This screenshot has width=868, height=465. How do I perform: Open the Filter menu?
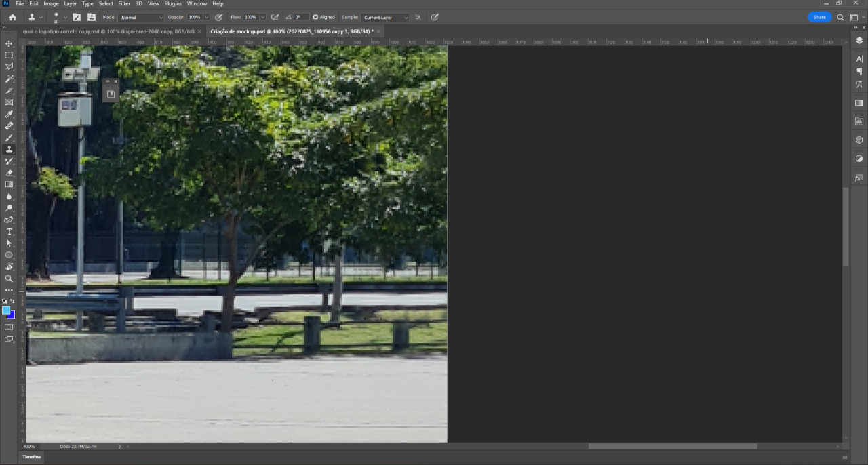click(x=124, y=4)
